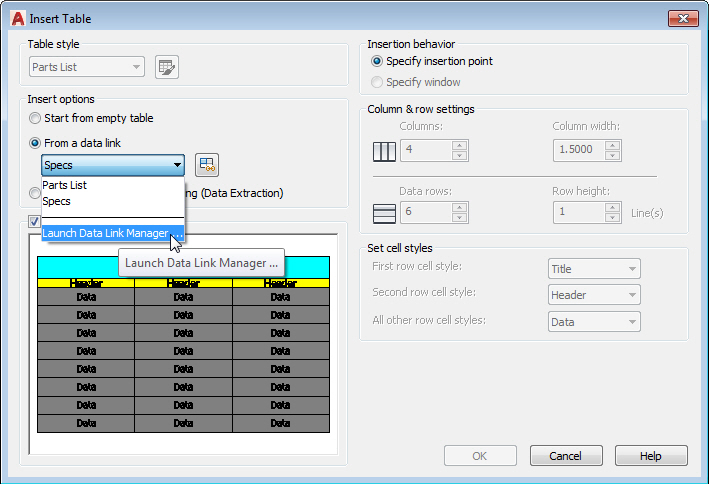Open Help for Insert Table

651,456
